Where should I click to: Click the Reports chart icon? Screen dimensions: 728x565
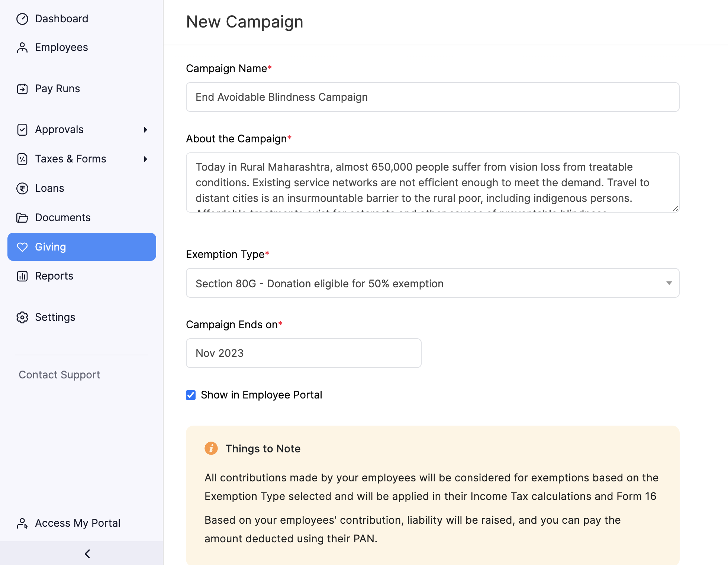22,276
